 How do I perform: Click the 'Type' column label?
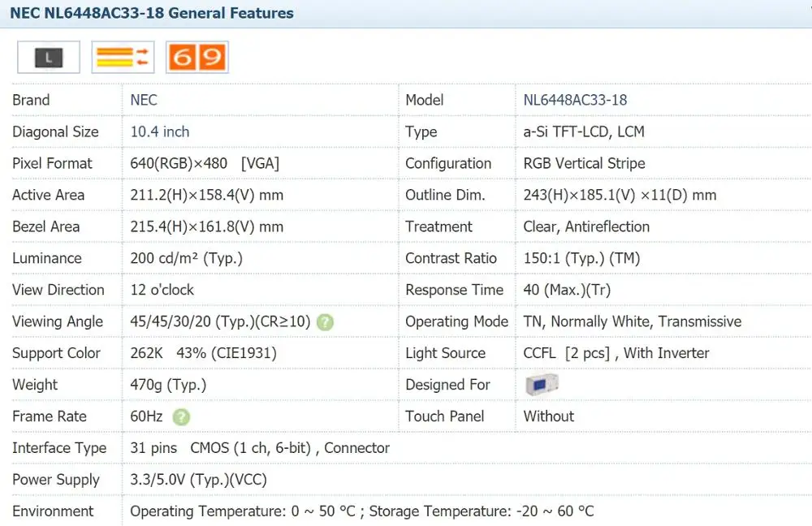click(x=421, y=132)
